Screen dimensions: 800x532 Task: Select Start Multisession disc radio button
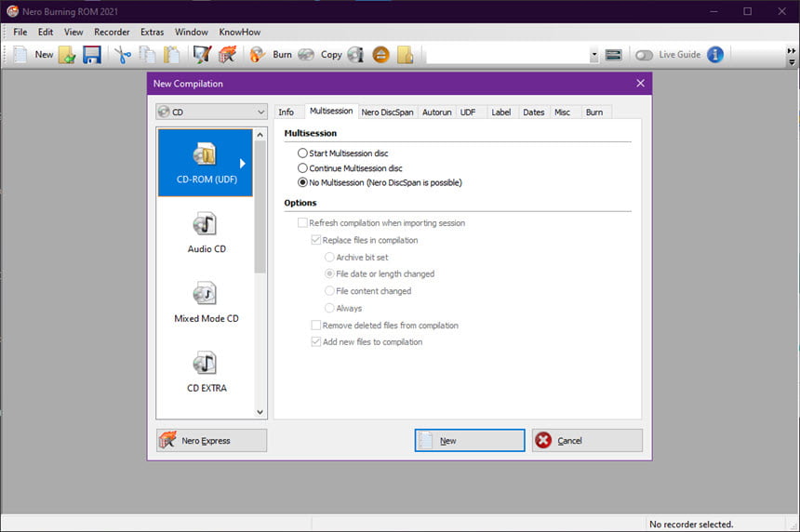tap(302, 153)
